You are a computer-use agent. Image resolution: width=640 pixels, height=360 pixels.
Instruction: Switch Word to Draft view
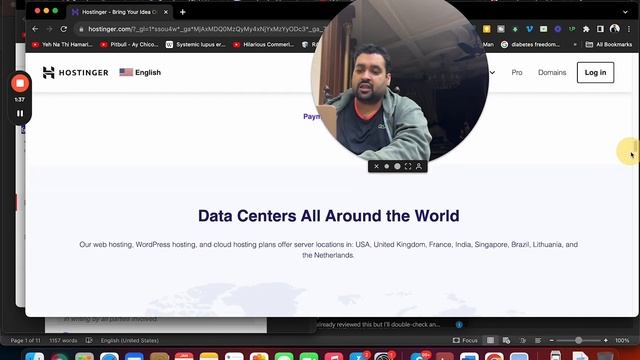[538, 340]
